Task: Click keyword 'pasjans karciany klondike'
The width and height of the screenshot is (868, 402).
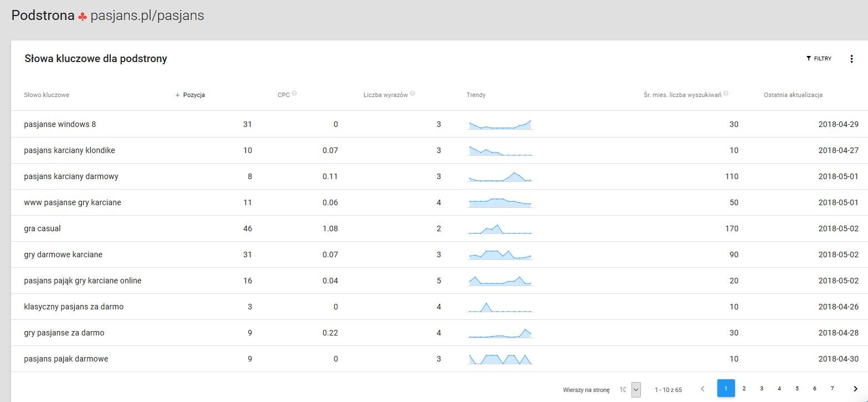Action: coord(70,150)
